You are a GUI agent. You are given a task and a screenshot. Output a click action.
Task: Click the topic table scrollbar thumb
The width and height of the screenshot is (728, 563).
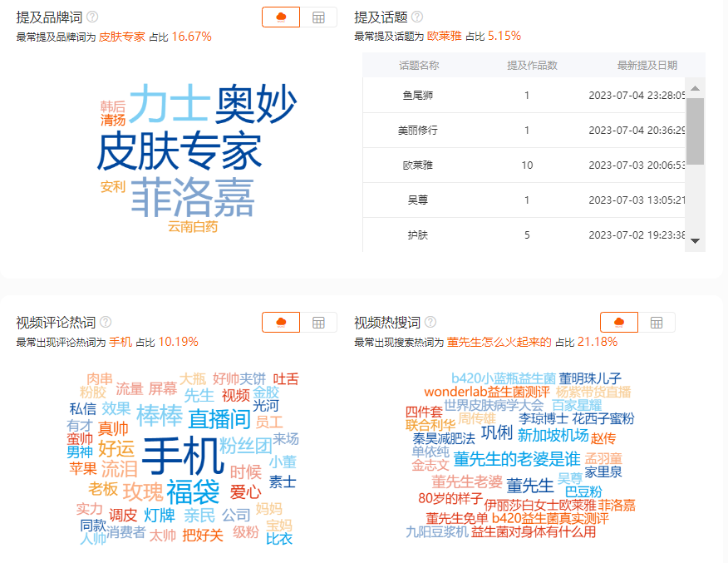695,131
